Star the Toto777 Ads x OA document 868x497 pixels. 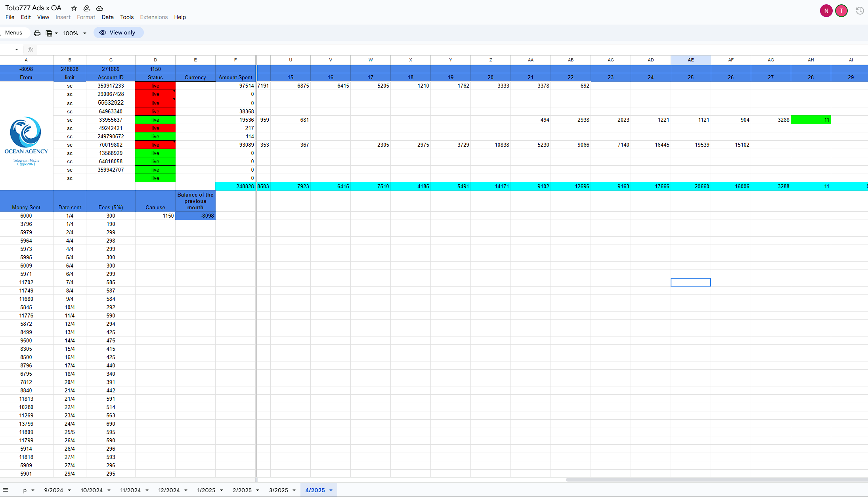[x=74, y=8]
